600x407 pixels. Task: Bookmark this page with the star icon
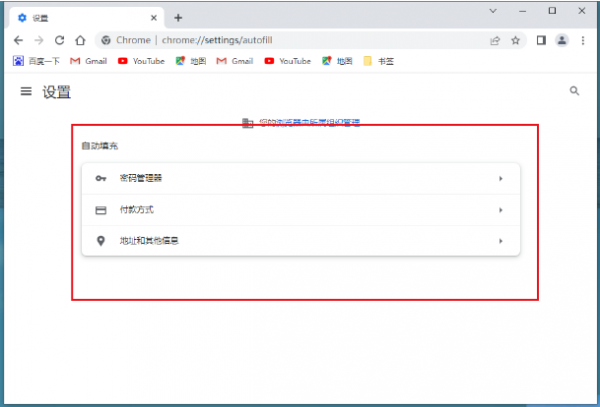(516, 40)
